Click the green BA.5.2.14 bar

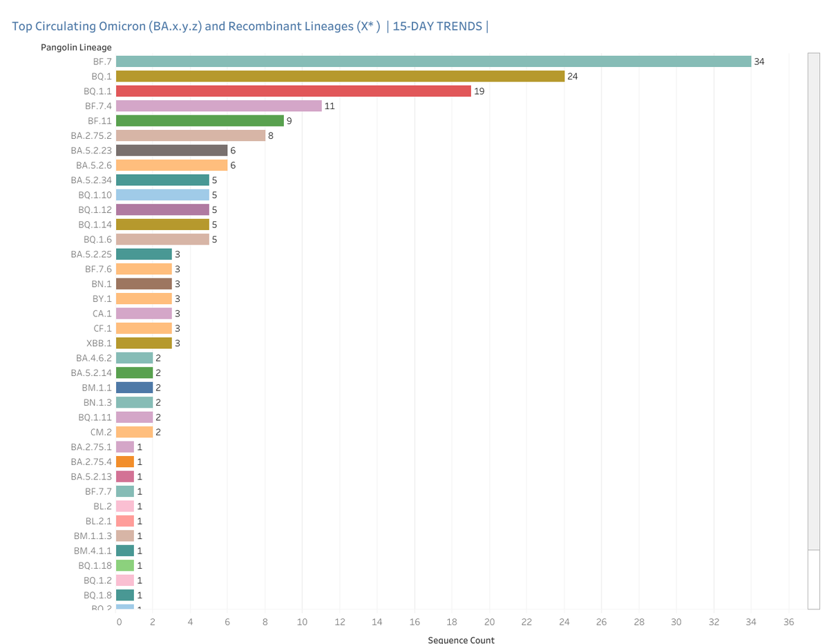coord(135,373)
